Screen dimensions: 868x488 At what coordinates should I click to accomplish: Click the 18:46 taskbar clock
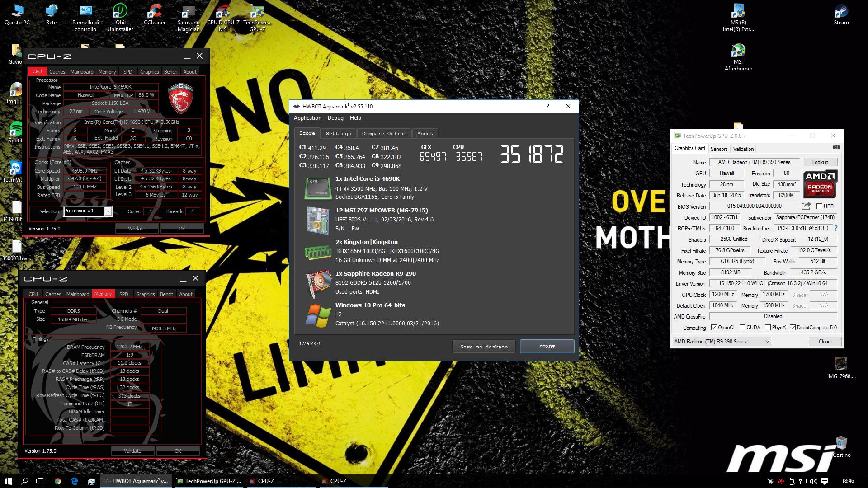(848, 481)
